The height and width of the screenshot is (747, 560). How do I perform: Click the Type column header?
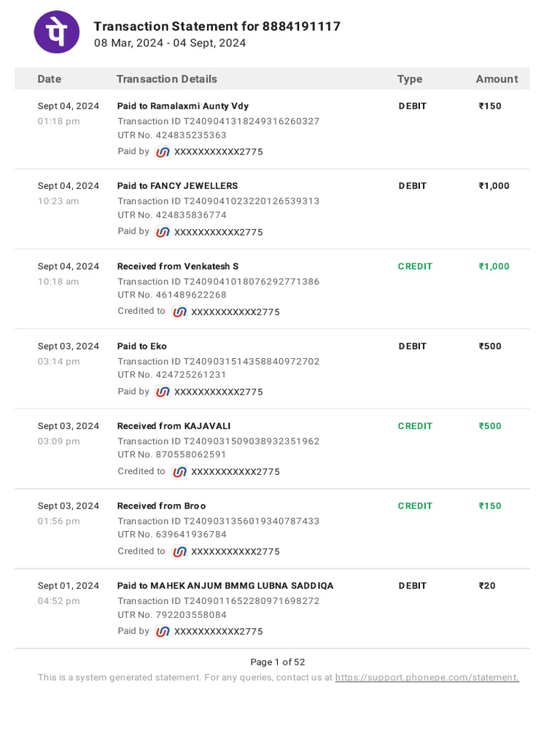410,79
